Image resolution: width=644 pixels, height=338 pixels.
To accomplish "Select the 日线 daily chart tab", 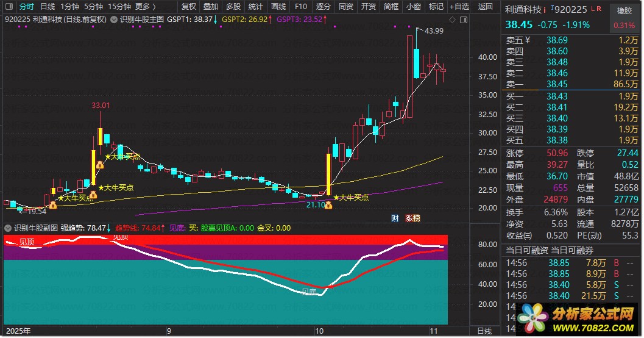I will point(48,7).
